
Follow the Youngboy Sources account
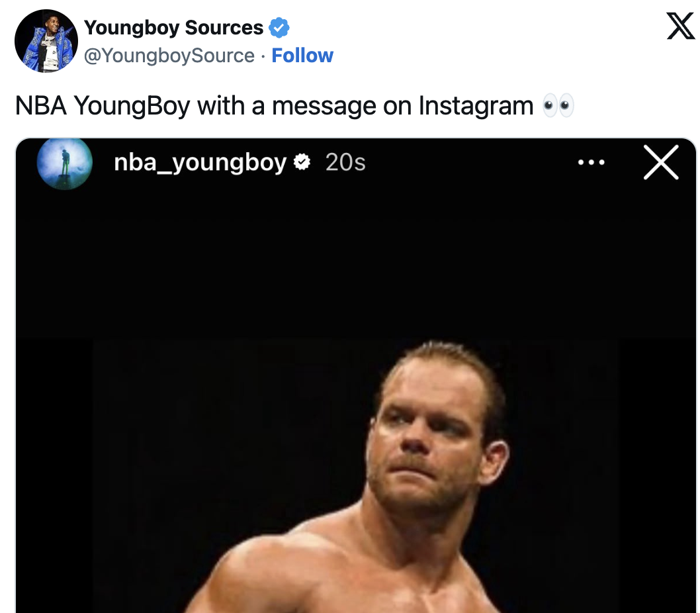pos(302,56)
